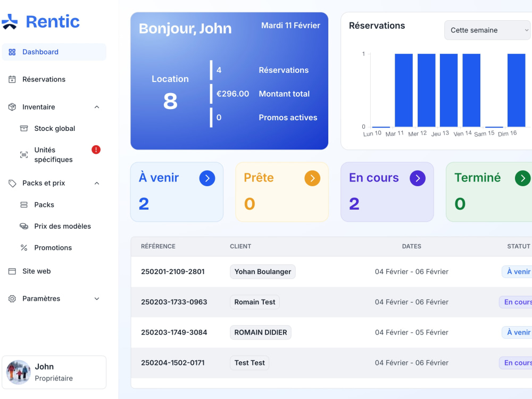This screenshot has height=399, width=532.
Task: Click the Dim 16 chart bar
Action: (x=517, y=90)
